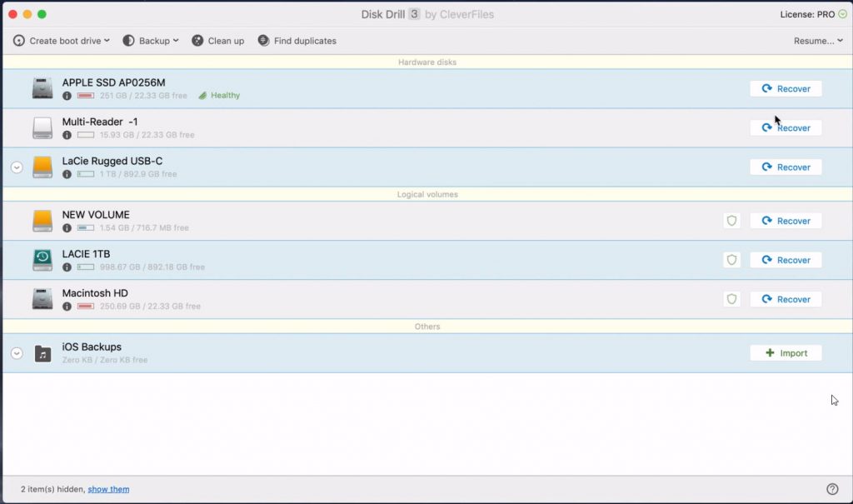Select the Multi-Reader -1 name
This screenshot has width=853, height=504.
(100, 122)
